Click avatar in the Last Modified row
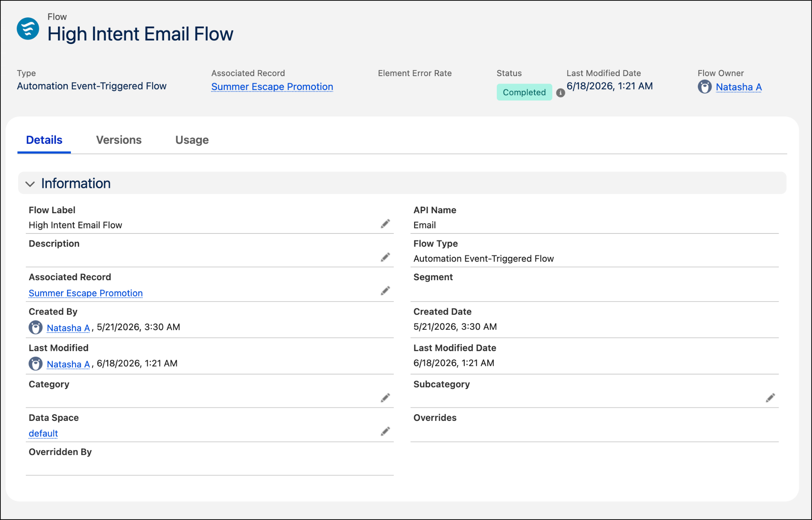Viewport: 812px width, 520px height. tap(36, 363)
